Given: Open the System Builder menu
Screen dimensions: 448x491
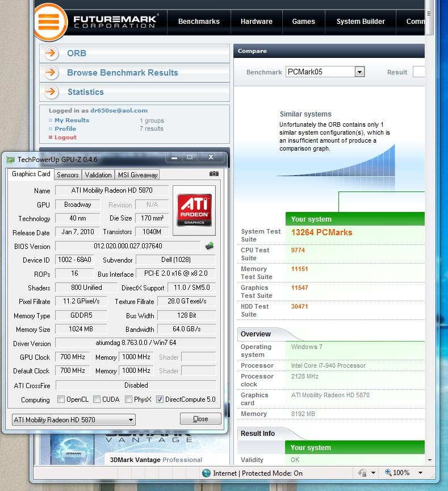Looking at the screenshot, I should [x=361, y=22].
